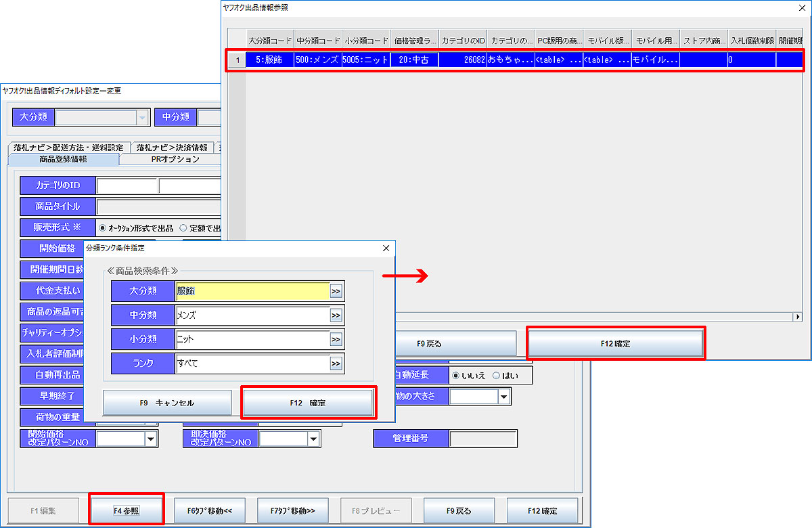
Task: Select the 500:メンズ cell
Action: coord(318,60)
